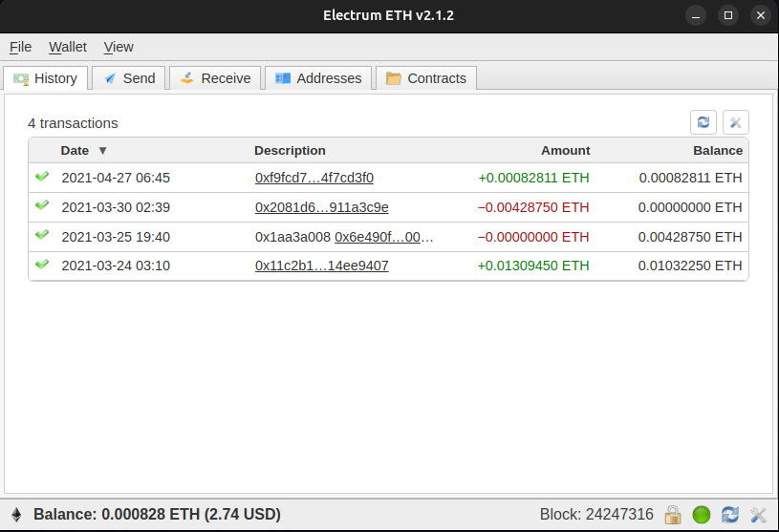Viewport: 779px width, 532px height.
Task: Select the date 2021-03-30 02:39
Action: [x=116, y=207]
